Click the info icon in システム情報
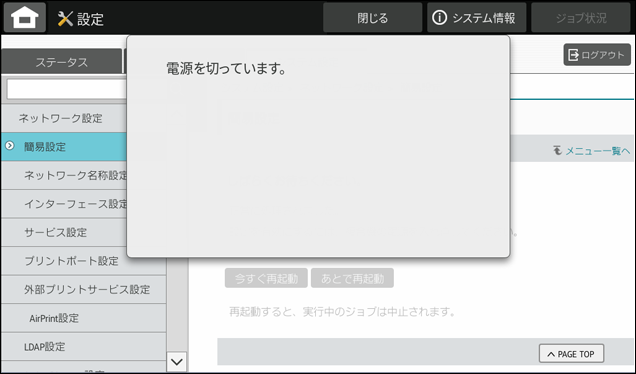Viewport: 636px width, 374px height. pyautogui.click(x=439, y=17)
